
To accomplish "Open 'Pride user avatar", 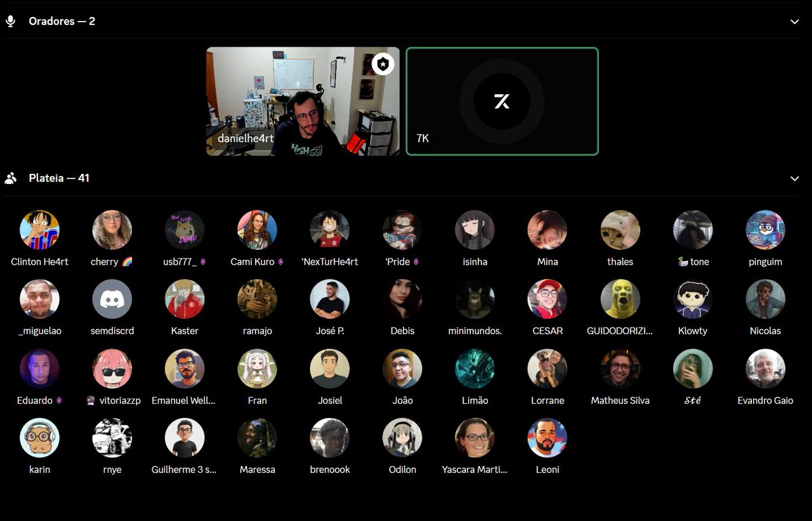I will (x=403, y=230).
